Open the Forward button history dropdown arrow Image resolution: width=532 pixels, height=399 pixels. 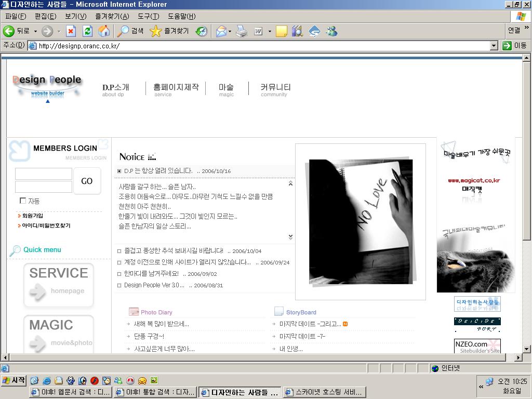click(59, 31)
